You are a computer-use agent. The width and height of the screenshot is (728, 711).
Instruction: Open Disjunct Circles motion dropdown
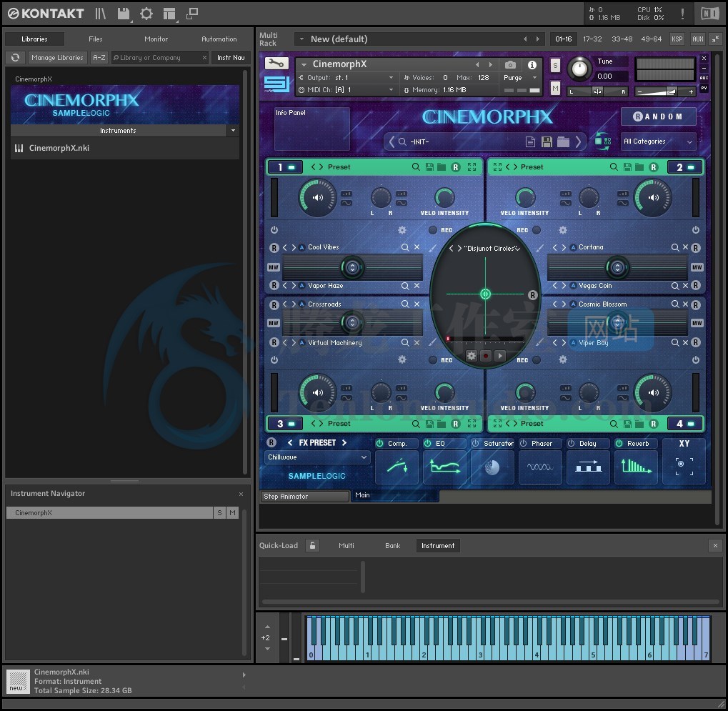517,249
